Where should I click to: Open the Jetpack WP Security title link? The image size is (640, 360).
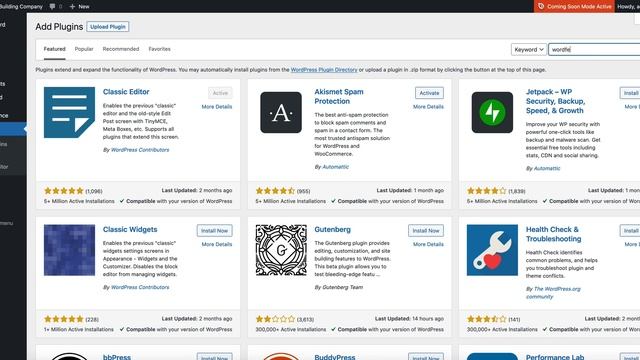(x=555, y=101)
